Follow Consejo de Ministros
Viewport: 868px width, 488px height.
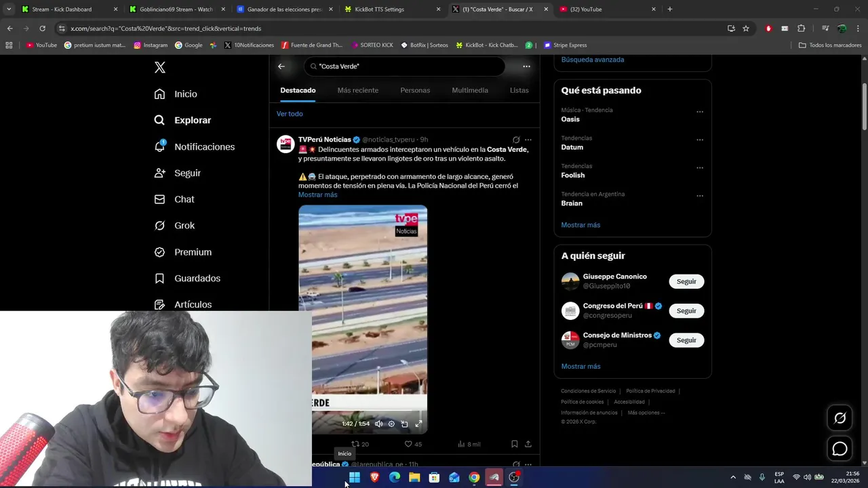pos(686,340)
